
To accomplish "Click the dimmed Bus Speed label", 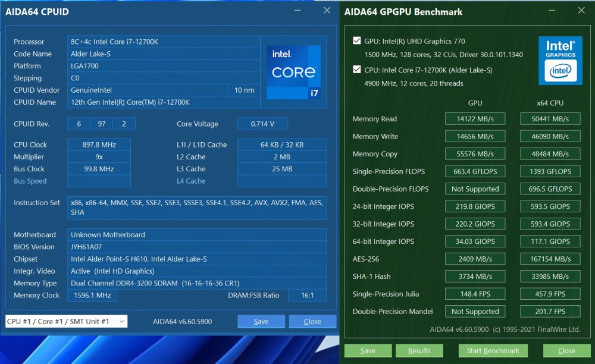I will [30, 181].
